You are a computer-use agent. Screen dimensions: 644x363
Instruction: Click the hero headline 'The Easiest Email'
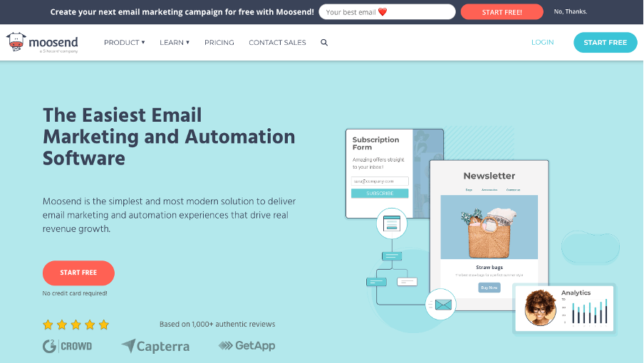point(123,115)
